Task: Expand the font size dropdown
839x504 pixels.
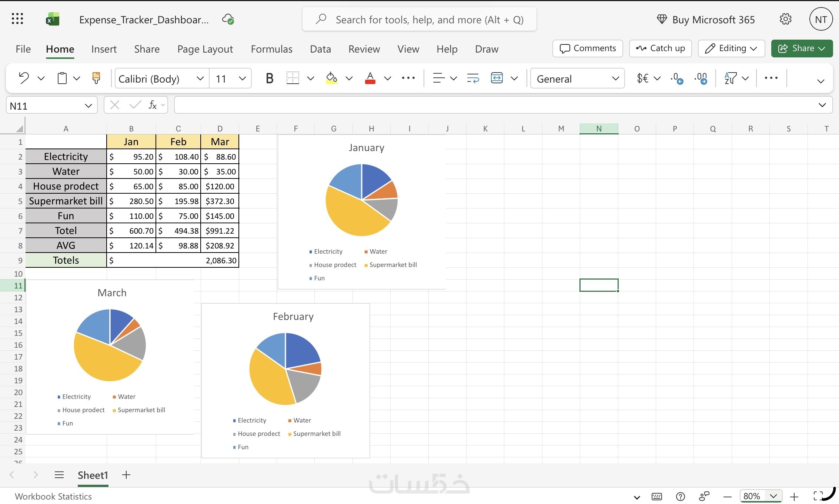Action: [243, 78]
